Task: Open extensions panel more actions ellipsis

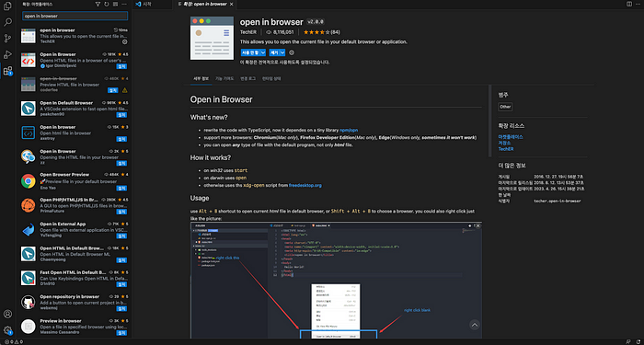Action: (x=124, y=4)
